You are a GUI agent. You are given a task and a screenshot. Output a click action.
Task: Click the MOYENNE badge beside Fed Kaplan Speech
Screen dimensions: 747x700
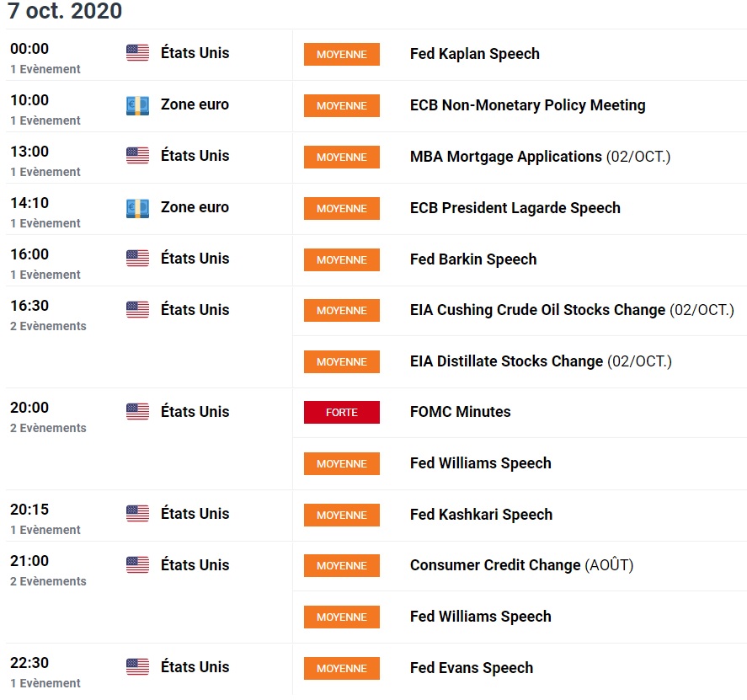pyautogui.click(x=341, y=54)
